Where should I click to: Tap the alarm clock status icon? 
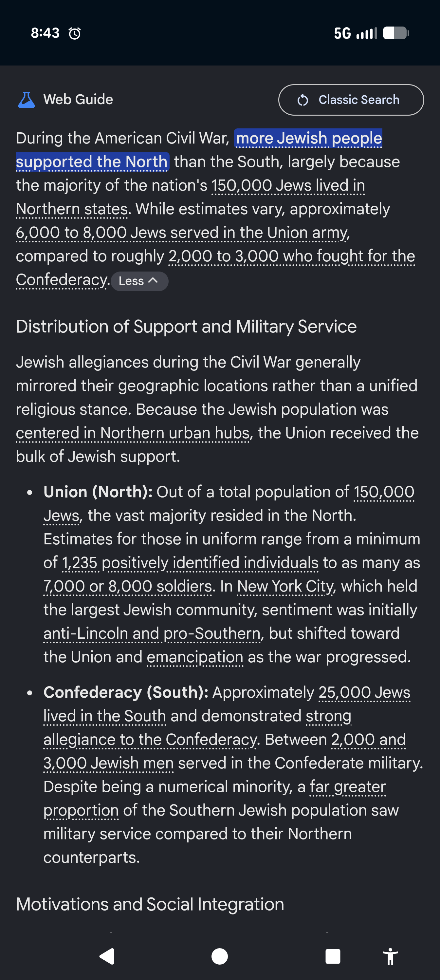click(75, 33)
